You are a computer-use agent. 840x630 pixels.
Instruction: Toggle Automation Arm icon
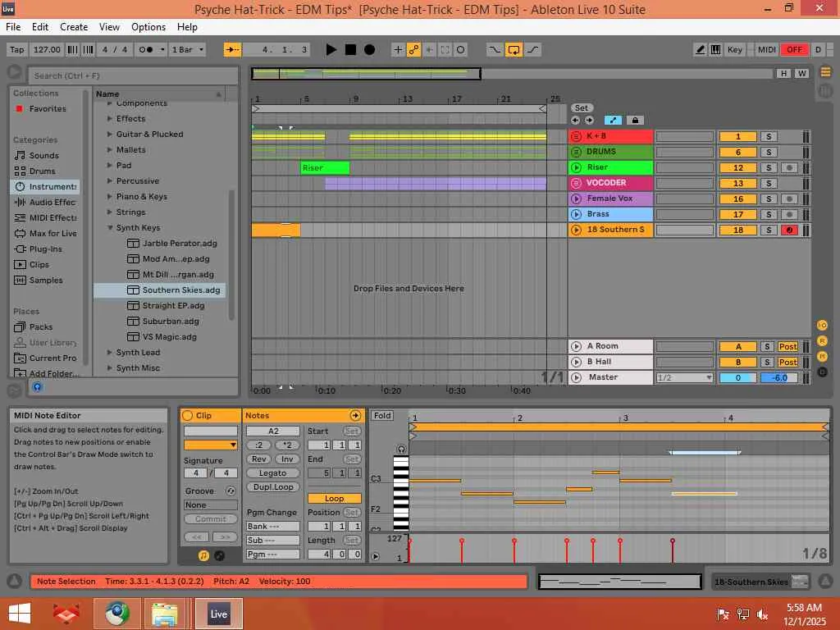click(x=413, y=50)
